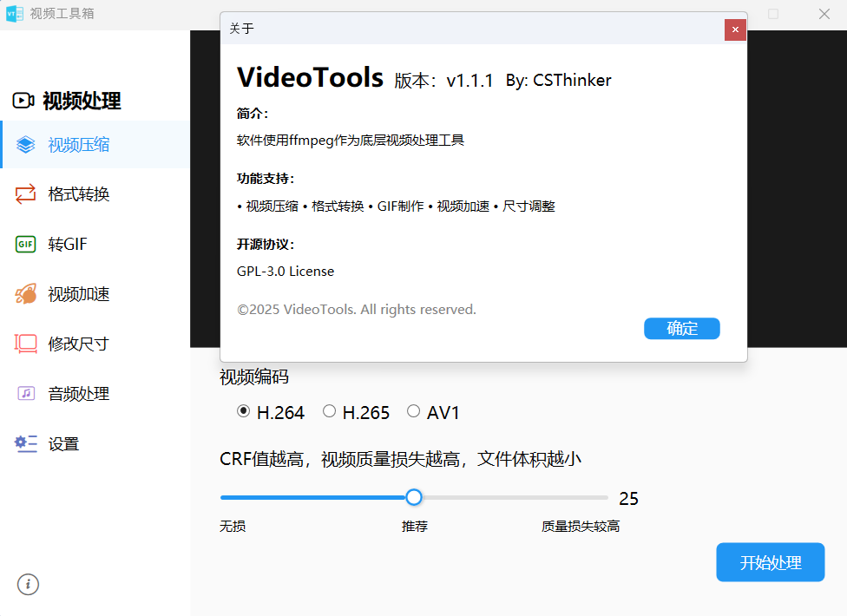Select 修改尺寸 in the sidebar
The image size is (847, 616).
tap(95, 344)
